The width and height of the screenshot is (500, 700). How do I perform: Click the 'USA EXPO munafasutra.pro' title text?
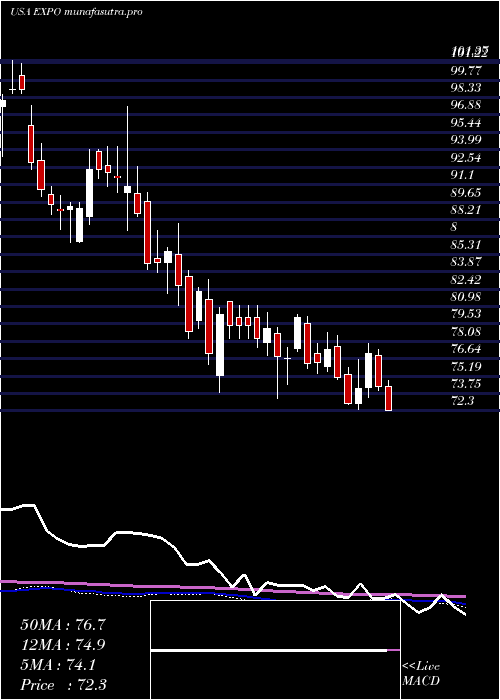coord(76,12)
